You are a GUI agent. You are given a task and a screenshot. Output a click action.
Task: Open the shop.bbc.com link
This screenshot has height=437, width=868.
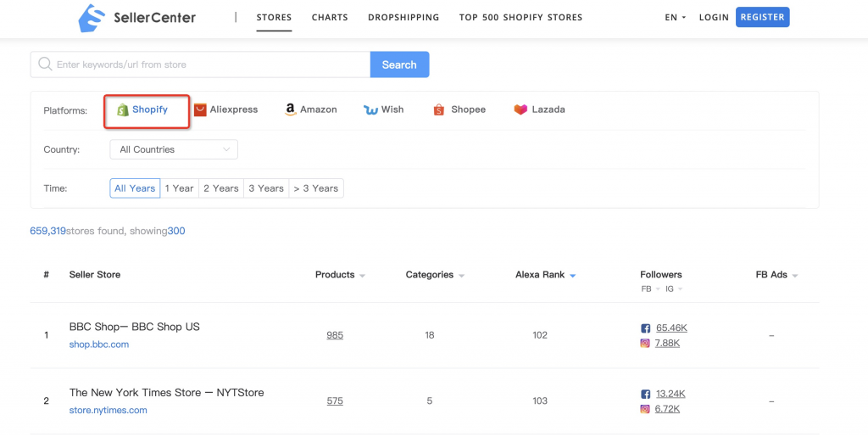[99, 345]
